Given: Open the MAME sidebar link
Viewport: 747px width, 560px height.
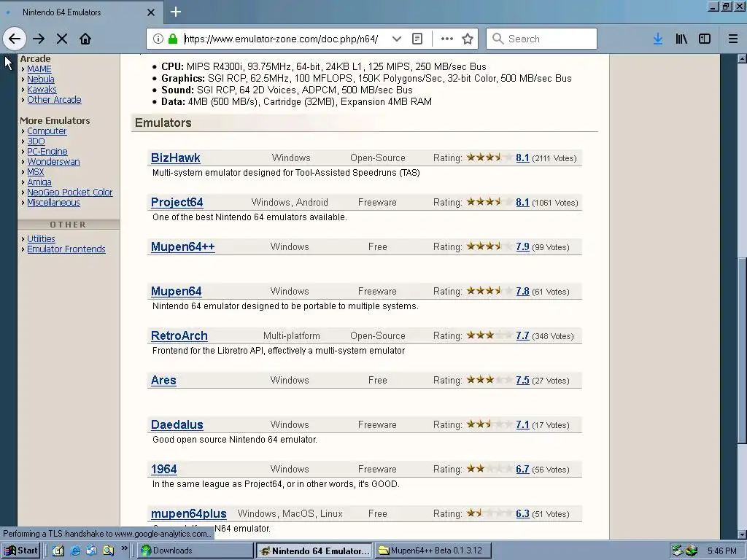Looking at the screenshot, I should click(x=39, y=69).
